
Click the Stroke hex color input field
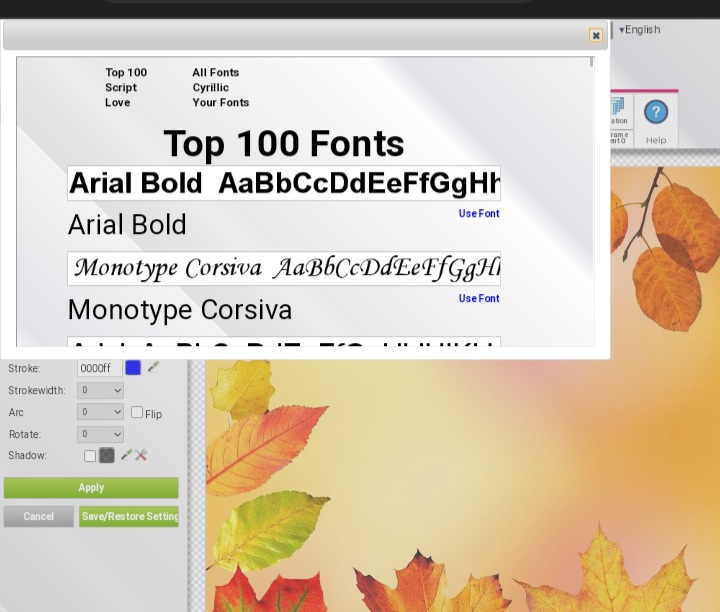[99, 368]
